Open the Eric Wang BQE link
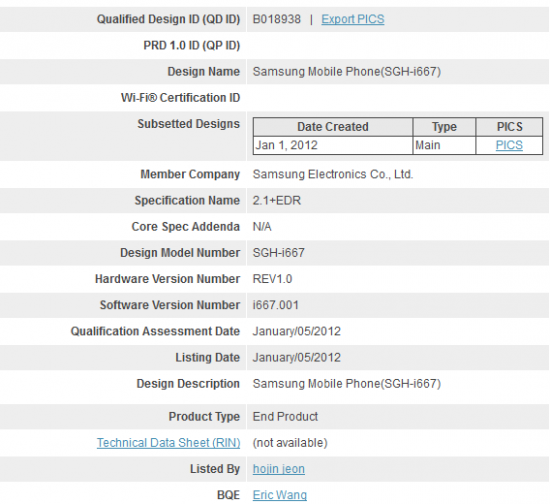 click(280, 495)
